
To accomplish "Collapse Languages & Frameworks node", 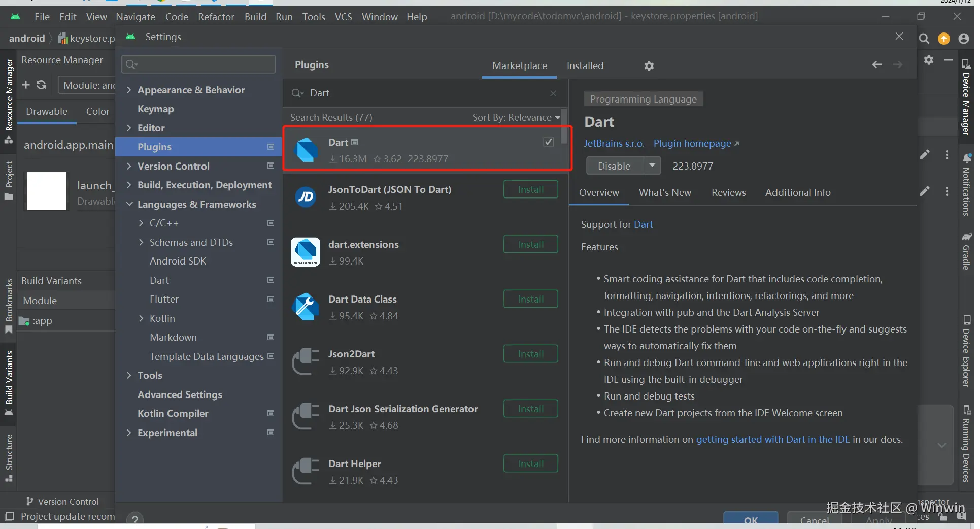I will tap(129, 205).
